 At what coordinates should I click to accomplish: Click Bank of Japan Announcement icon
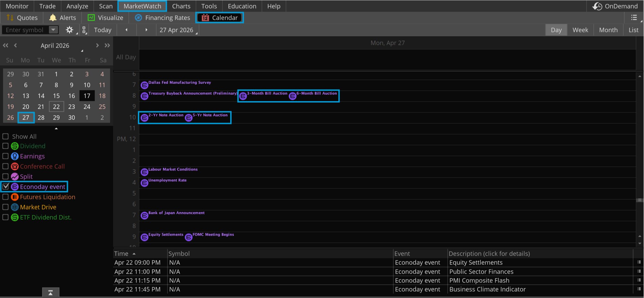pyautogui.click(x=144, y=216)
